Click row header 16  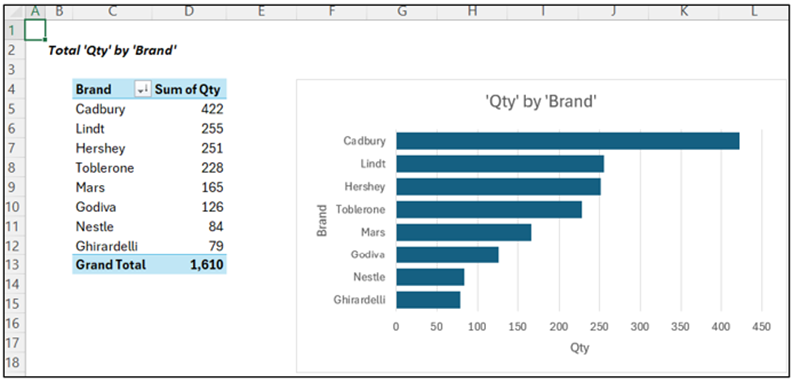[x=13, y=323]
